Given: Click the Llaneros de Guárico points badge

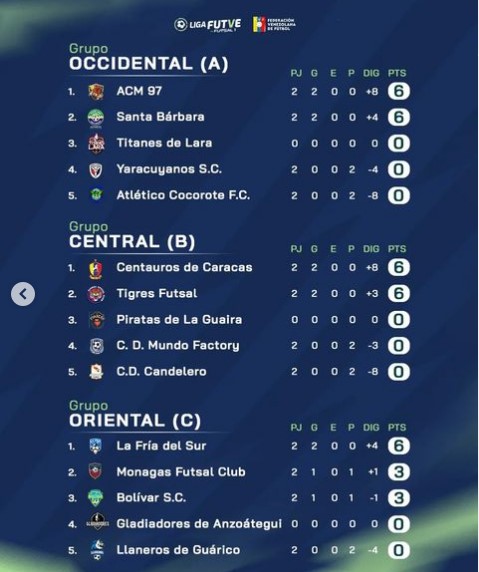Looking at the screenshot, I should click(398, 550).
